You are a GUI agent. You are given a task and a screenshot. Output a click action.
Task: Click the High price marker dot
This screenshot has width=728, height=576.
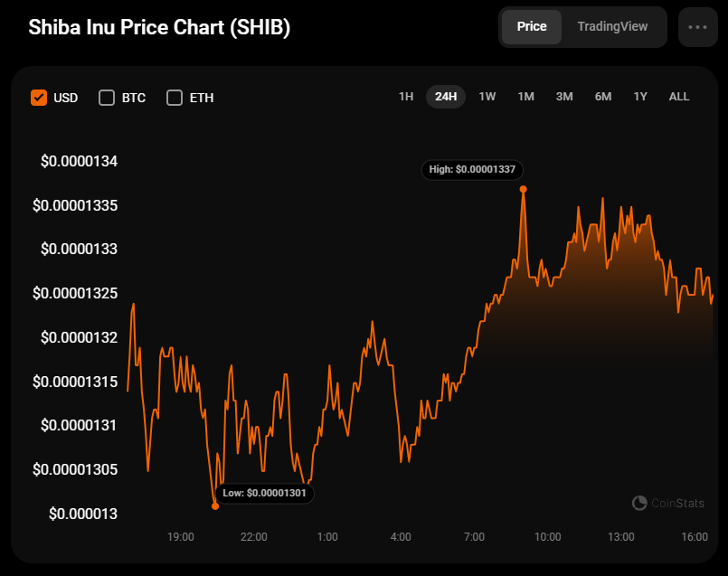click(523, 189)
